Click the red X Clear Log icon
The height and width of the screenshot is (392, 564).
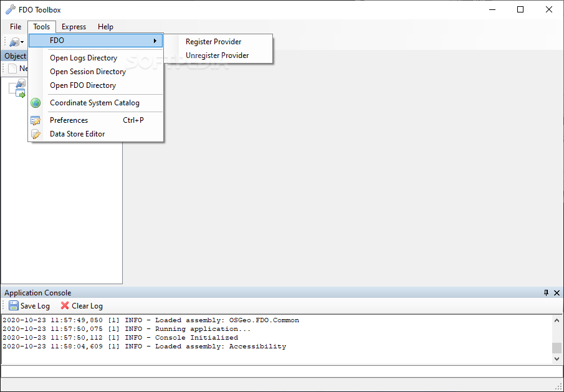click(x=65, y=306)
